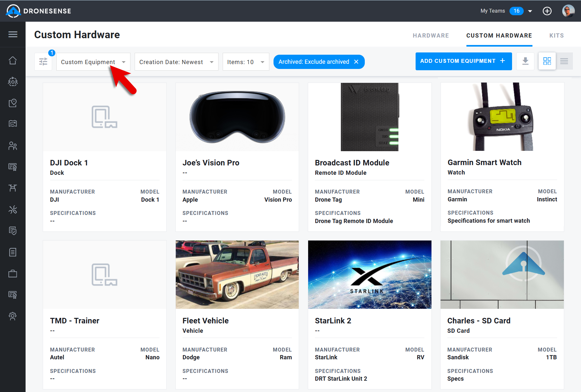Open the Fleet Vehicle card title
This screenshot has width=581, height=392.
pos(206,321)
